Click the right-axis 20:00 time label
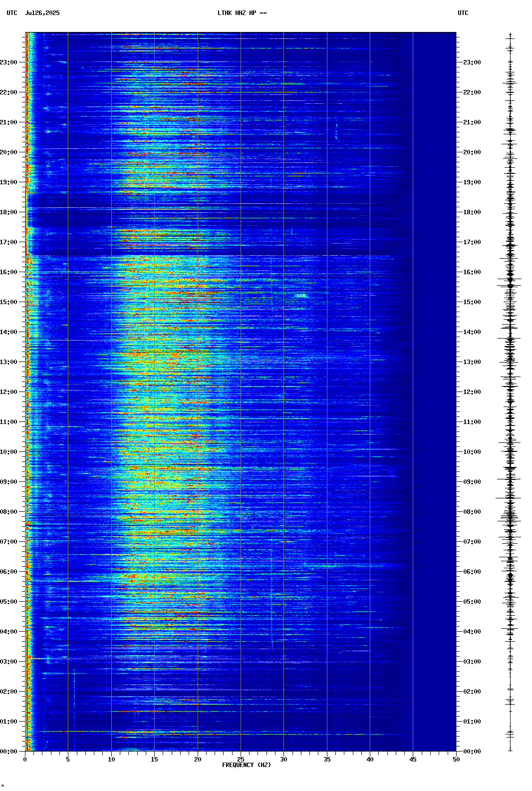 point(472,152)
